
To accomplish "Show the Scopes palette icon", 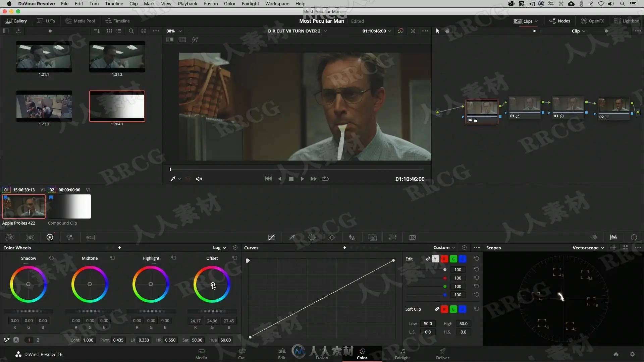I will [614, 237].
